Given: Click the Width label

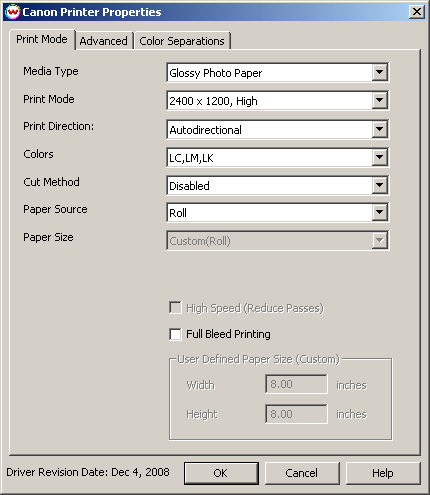Looking at the screenshot, I should [x=201, y=385].
